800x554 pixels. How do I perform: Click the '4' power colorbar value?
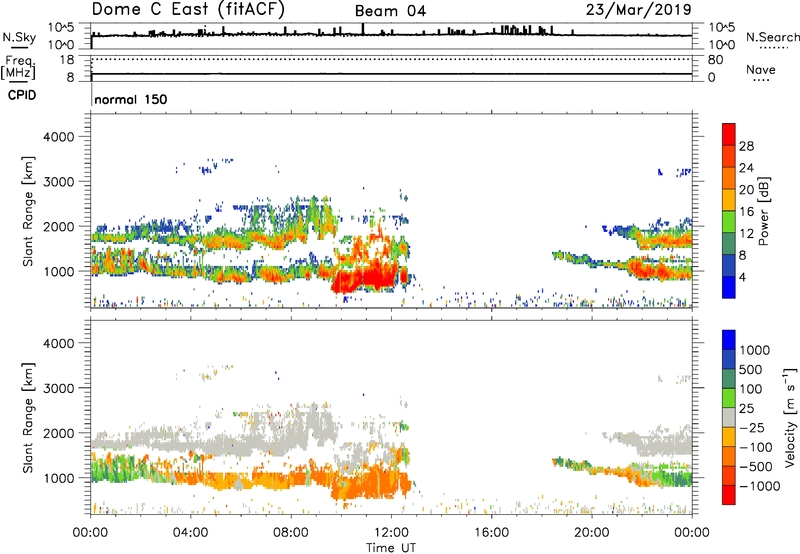pyautogui.click(x=742, y=278)
